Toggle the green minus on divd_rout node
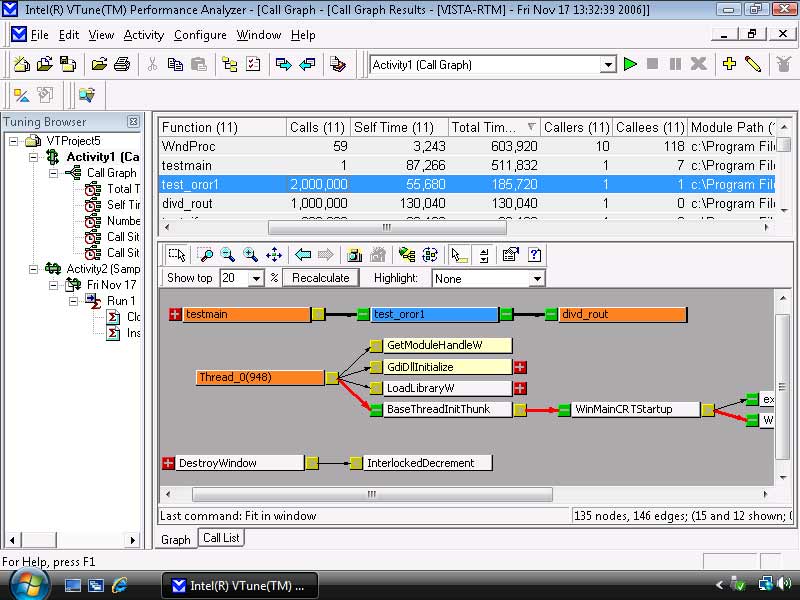Viewport: 800px width, 600px height. pos(551,314)
